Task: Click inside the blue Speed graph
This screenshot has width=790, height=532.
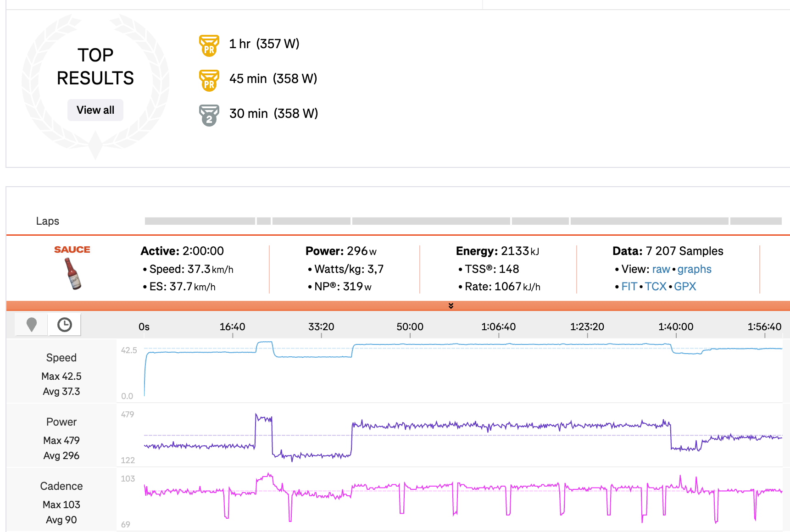Action: 463,371
